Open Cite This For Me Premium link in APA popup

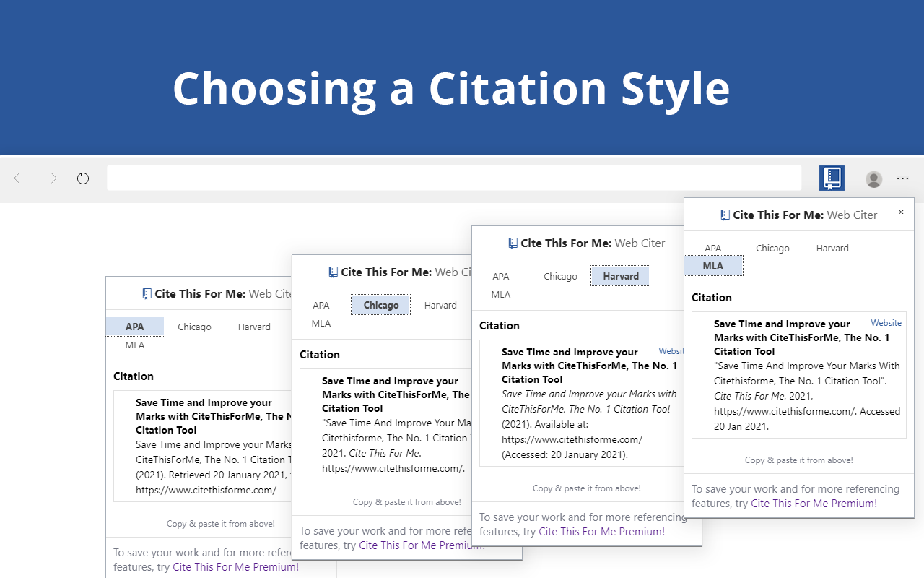tap(235, 566)
